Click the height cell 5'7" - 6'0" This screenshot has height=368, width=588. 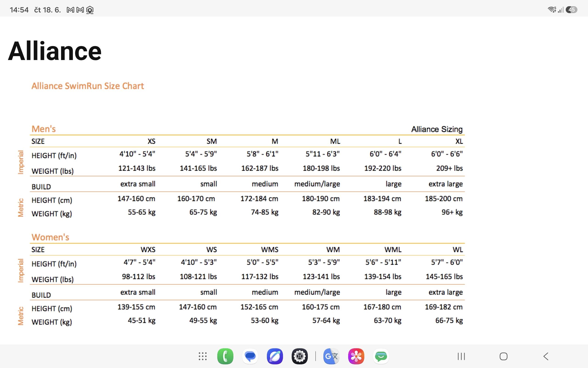coord(447,262)
